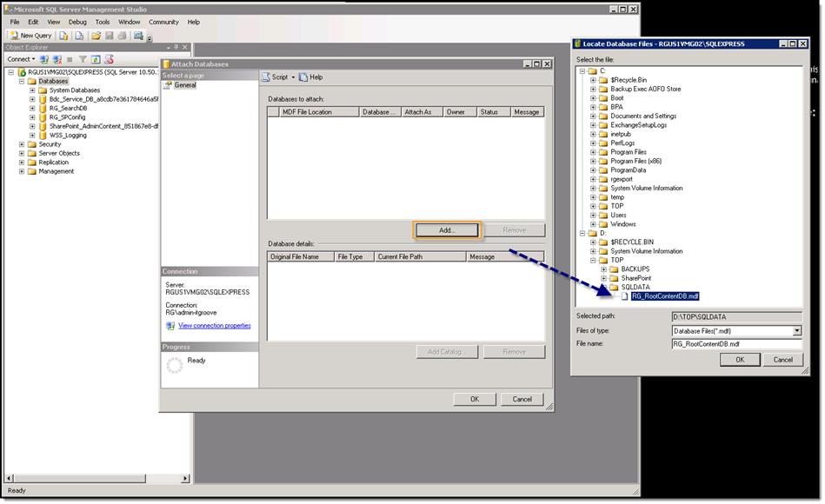Click OK in Locate Database Files dialog

(740, 360)
